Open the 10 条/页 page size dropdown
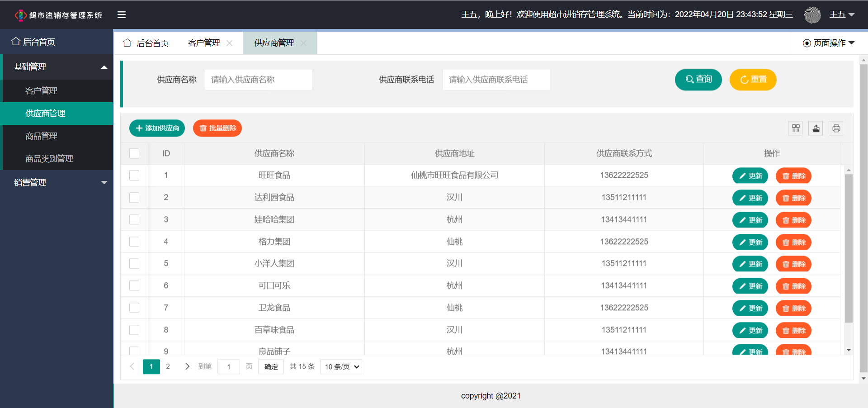Image resolution: width=868 pixels, height=408 pixels. (x=341, y=367)
